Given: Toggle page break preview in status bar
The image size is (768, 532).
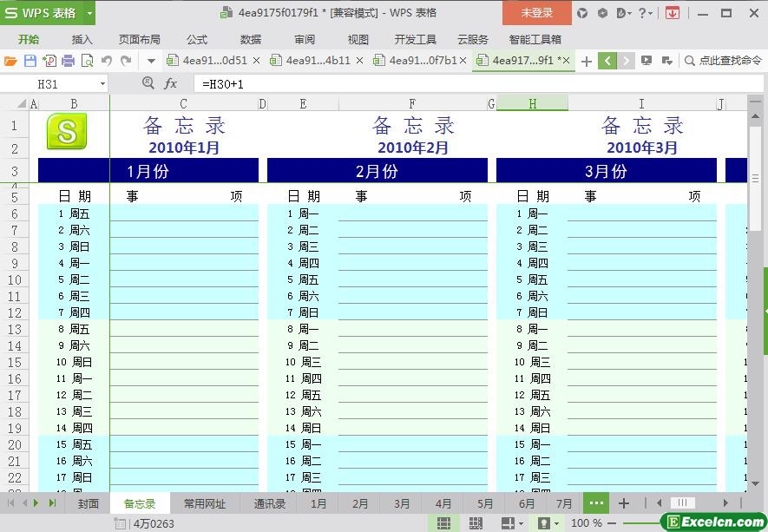Looking at the screenshot, I should point(475,523).
